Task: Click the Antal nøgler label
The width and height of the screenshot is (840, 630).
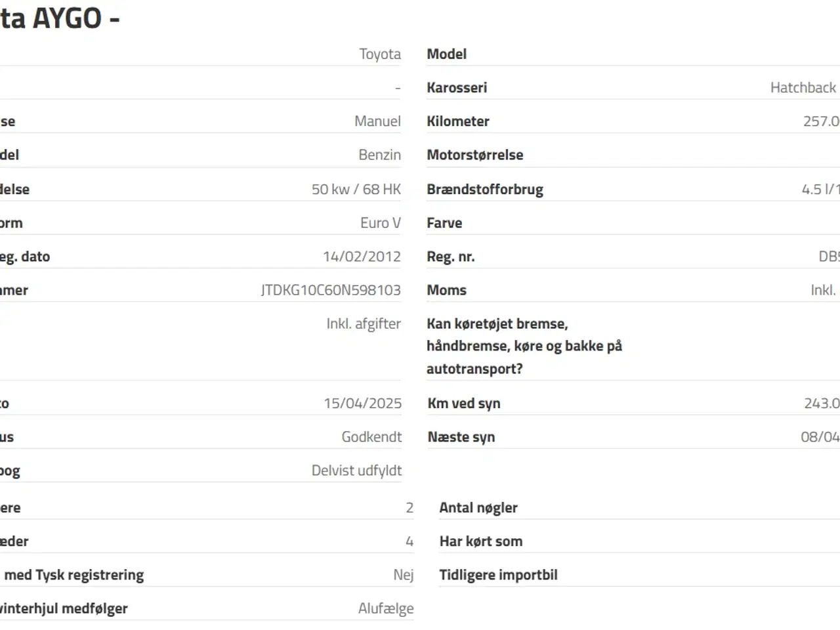Action: tap(478, 507)
